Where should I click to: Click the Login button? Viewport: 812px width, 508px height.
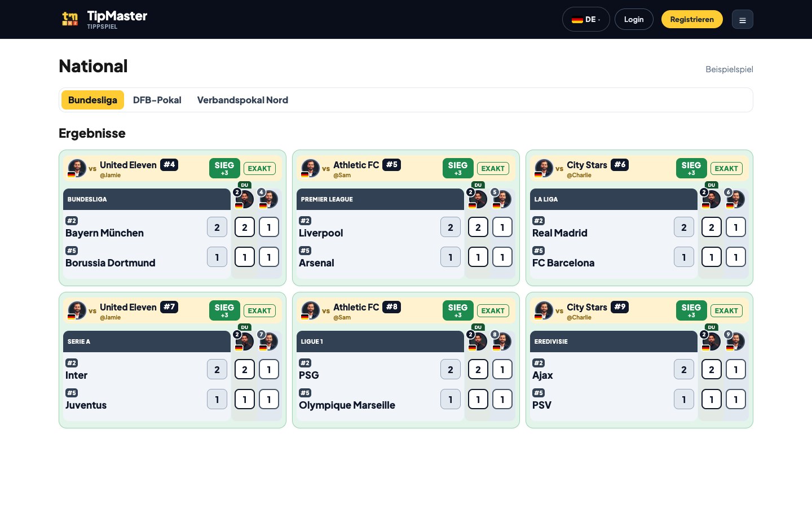click(634, 19)
